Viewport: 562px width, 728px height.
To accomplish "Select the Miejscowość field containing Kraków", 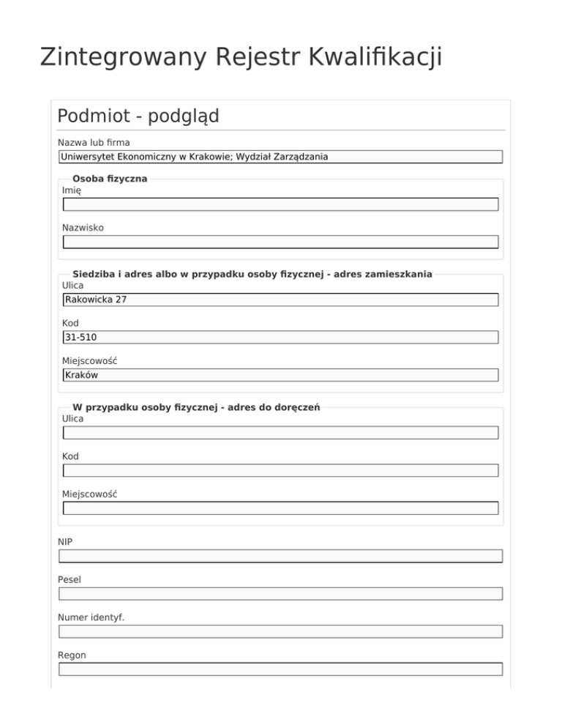I will [x=280, y=375].
